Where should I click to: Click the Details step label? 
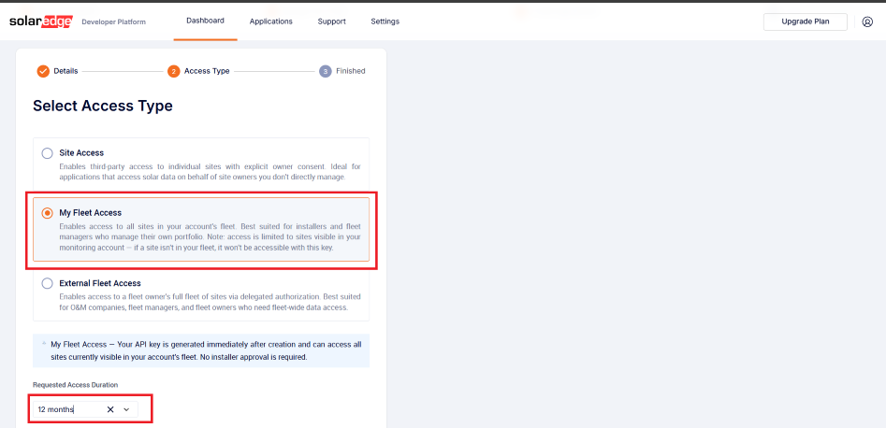[x=66, y=71]
